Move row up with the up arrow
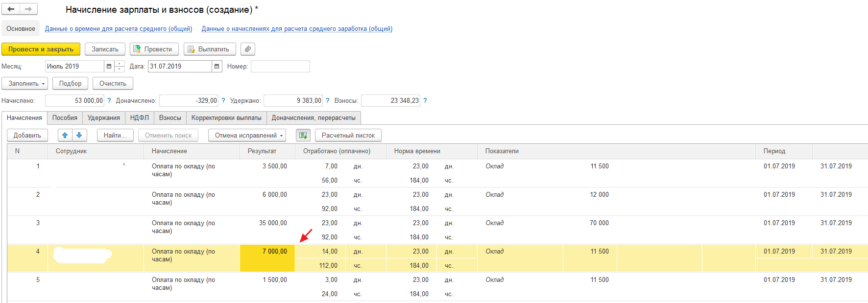Image resolution: width=868 pixels, height=303 pixels. click(65, 135)
